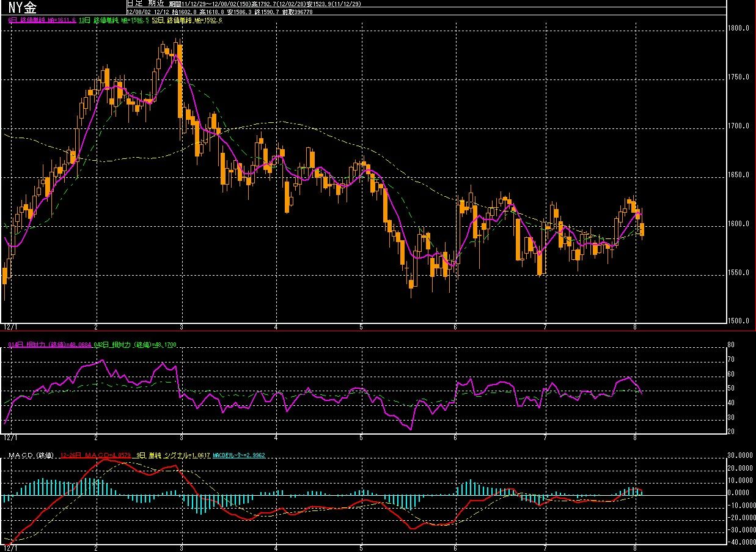Click month 8 label under price chart

pyautogui.click(x=636, y=328)
